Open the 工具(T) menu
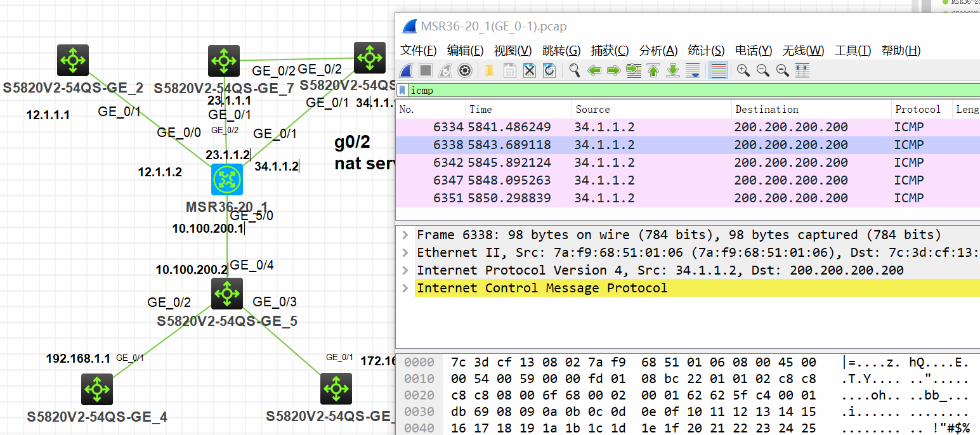The image size is (980, 435). [x=853, y=51]
